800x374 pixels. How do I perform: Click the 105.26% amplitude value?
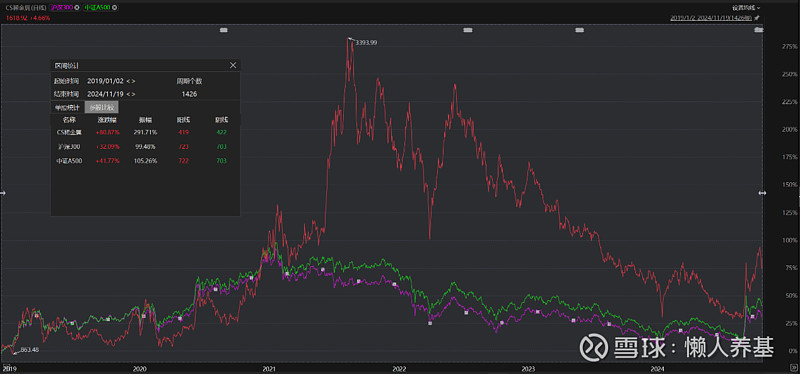coord(146,161)
